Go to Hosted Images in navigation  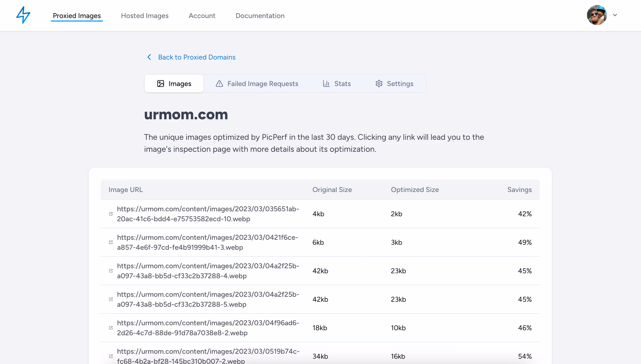coord(145,16)
